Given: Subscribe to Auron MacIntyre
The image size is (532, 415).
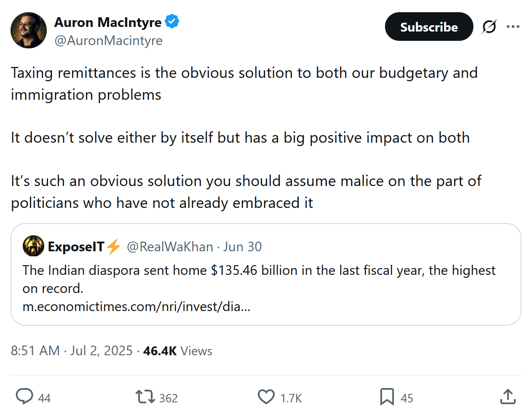Looking at the screenshot, I should [x=429, y=27].
